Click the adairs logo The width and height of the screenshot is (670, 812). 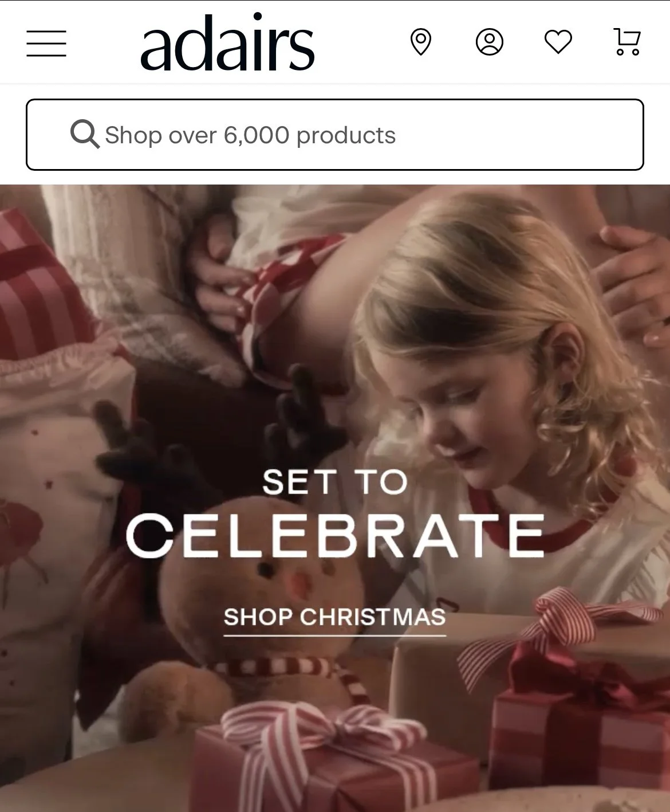(x=227, y=43)
